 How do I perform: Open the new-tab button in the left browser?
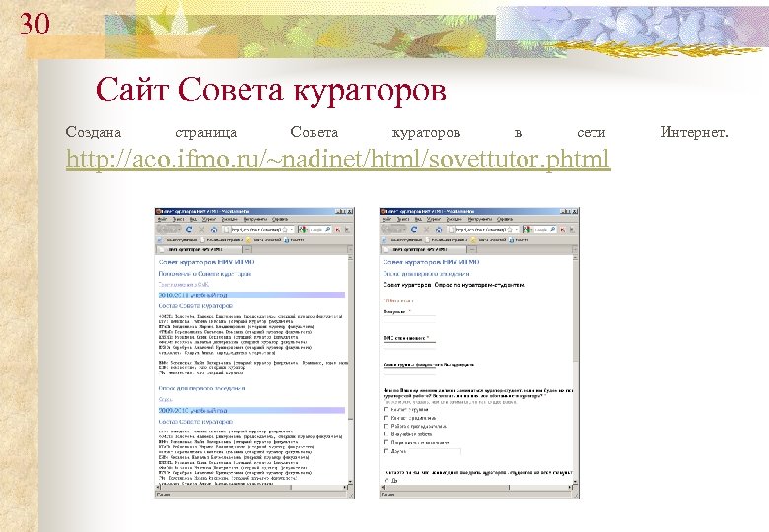click(x=247, y=250)
